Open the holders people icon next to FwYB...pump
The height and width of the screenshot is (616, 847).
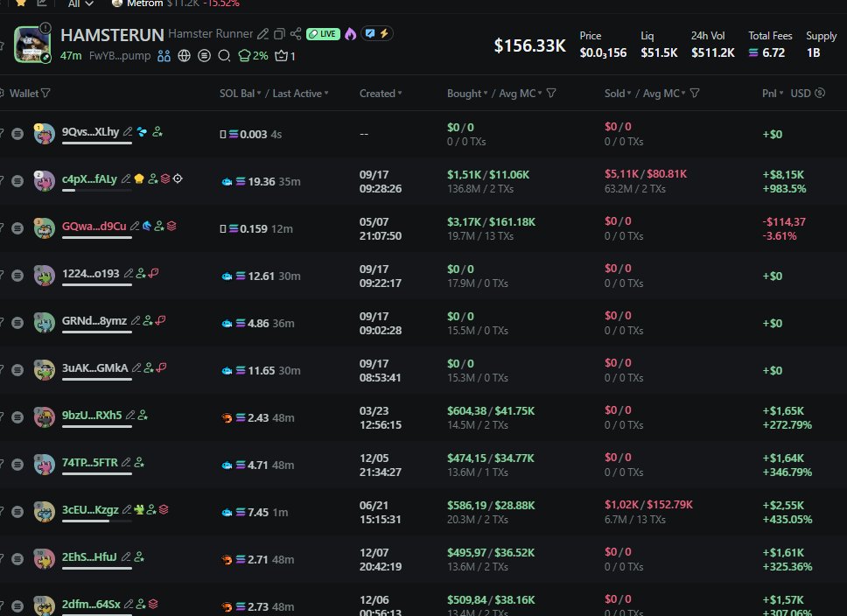164,56
